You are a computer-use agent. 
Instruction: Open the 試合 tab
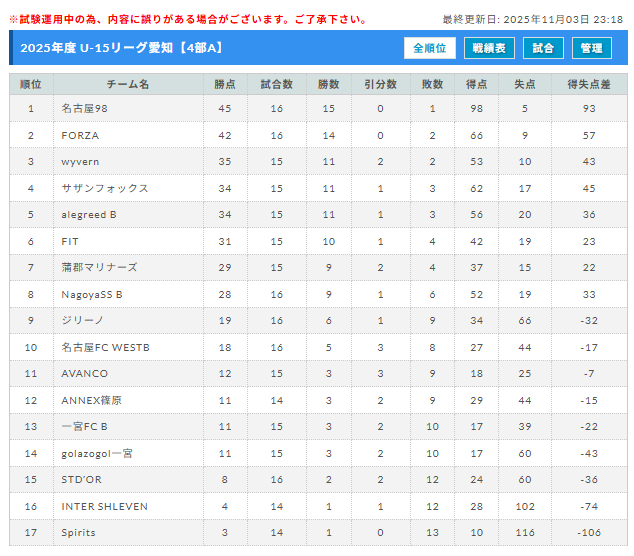coord(543,48)
